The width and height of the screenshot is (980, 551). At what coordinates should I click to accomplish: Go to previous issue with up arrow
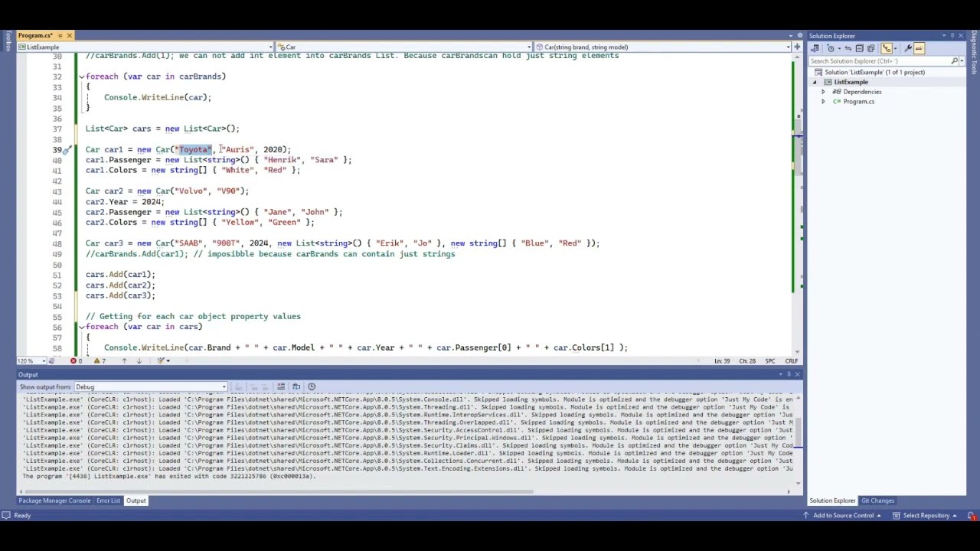(x=124, y=360)
